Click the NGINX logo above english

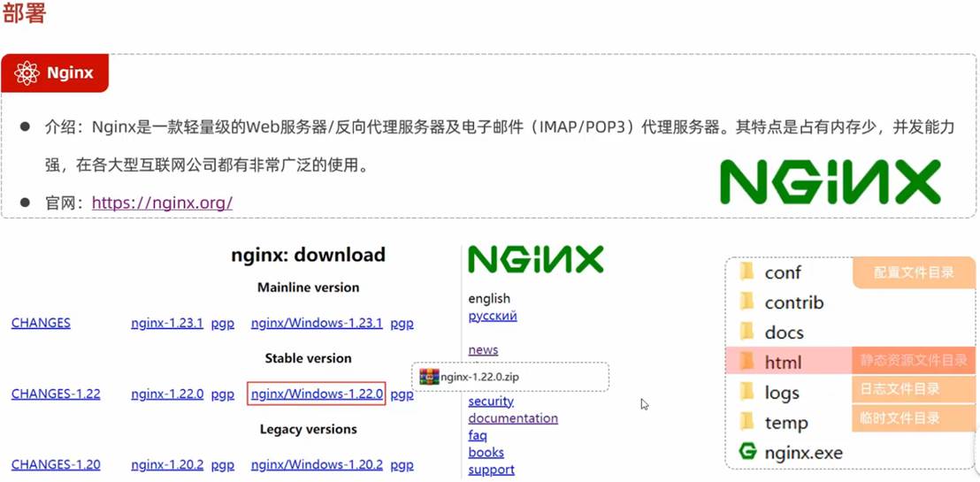[x=536, y=259]
